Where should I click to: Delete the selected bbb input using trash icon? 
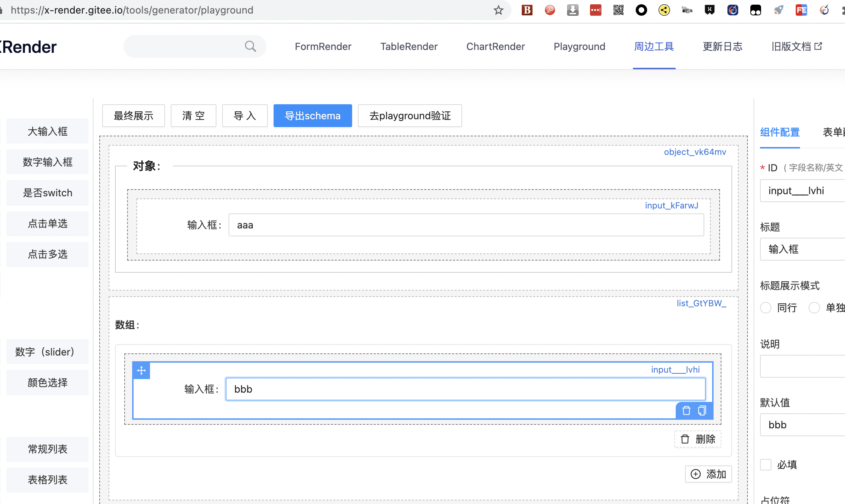686,410
